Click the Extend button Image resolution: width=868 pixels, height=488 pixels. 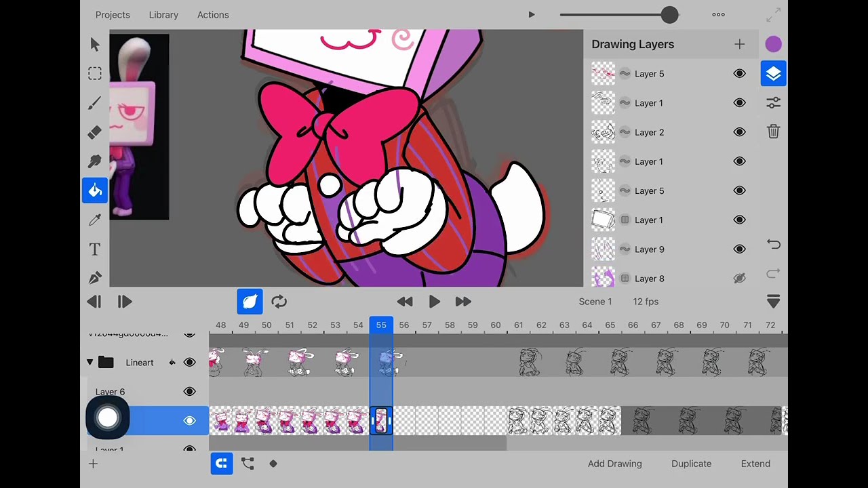click(x=755, y=464)
